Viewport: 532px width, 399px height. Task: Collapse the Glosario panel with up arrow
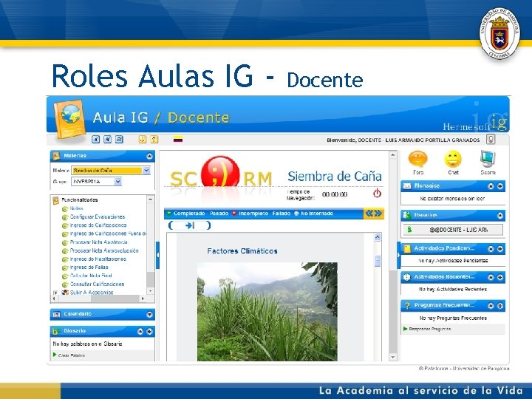coord(140,331)
